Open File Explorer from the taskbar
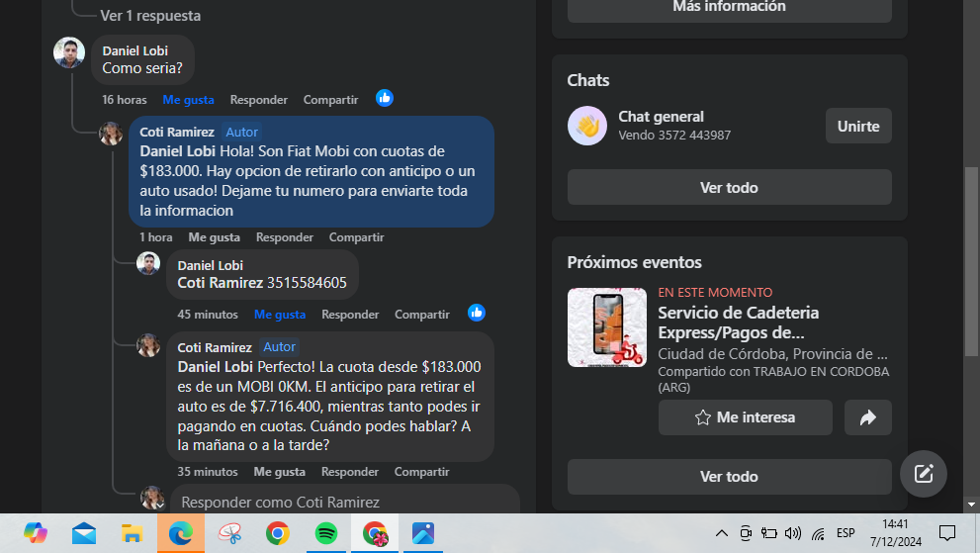The image size is (980, 553). pos(132,533)
